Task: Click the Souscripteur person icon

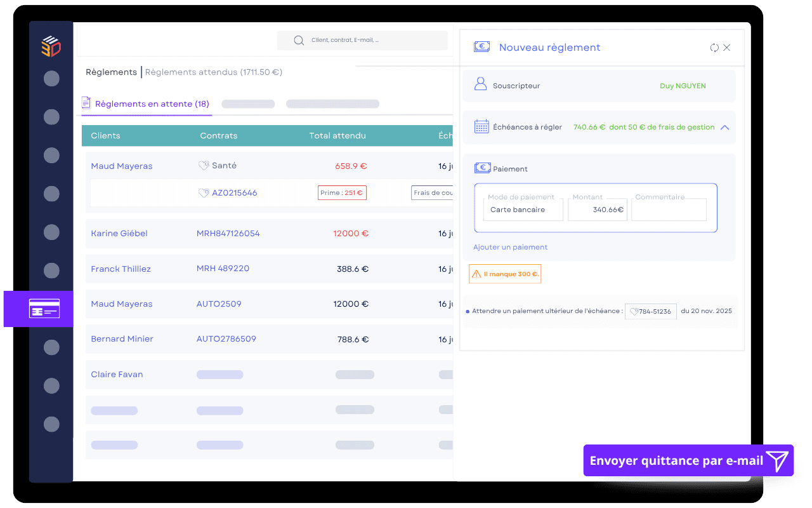Action: (480, 85)
